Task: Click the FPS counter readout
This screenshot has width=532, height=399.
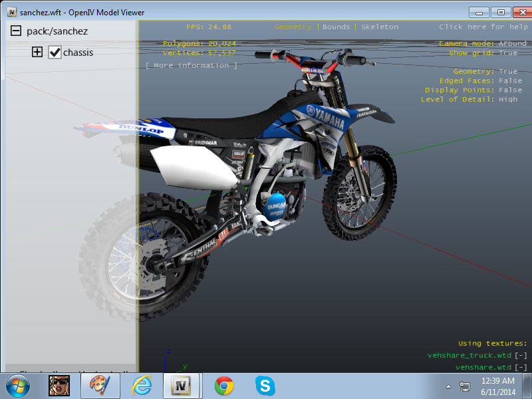Action: (209, 27)
